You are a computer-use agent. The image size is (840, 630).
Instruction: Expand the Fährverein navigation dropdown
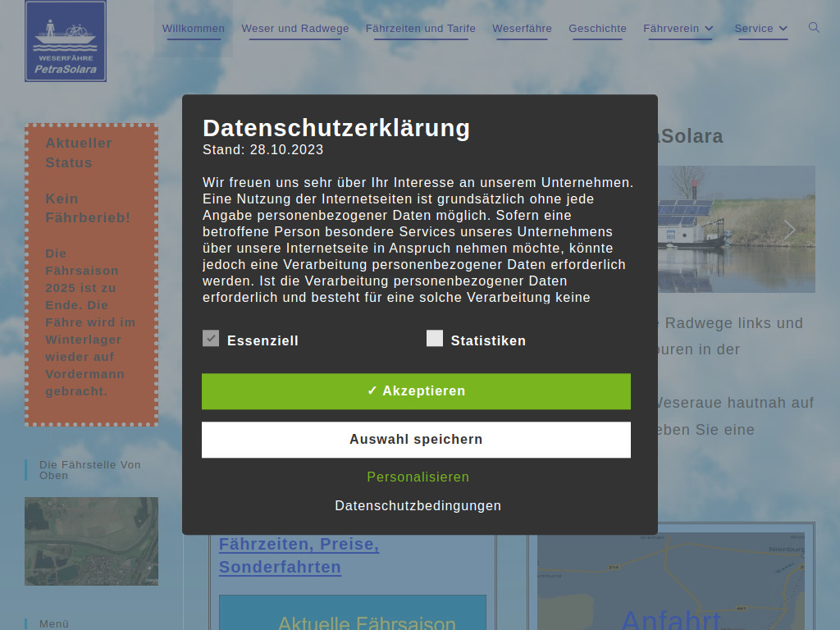(x=678, y=28)
